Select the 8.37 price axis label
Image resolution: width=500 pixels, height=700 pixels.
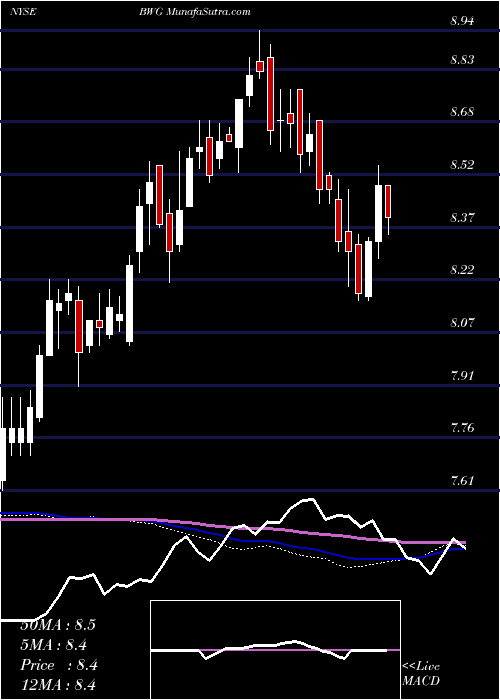point(462,217)
